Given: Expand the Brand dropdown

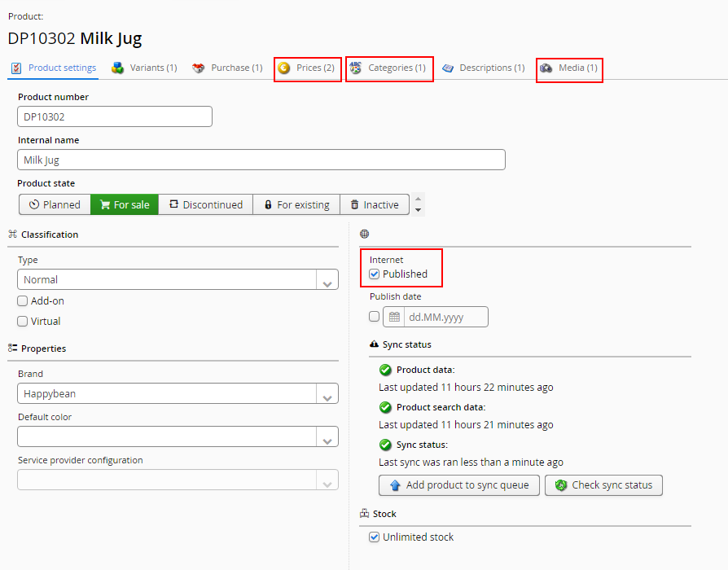Looking at the screenshot, I should [327, 394].
